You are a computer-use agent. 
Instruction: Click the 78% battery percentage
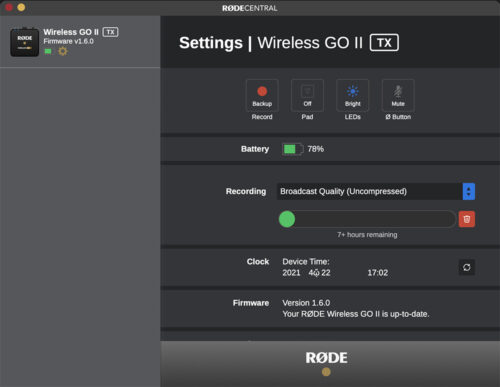tap(316, 149)
